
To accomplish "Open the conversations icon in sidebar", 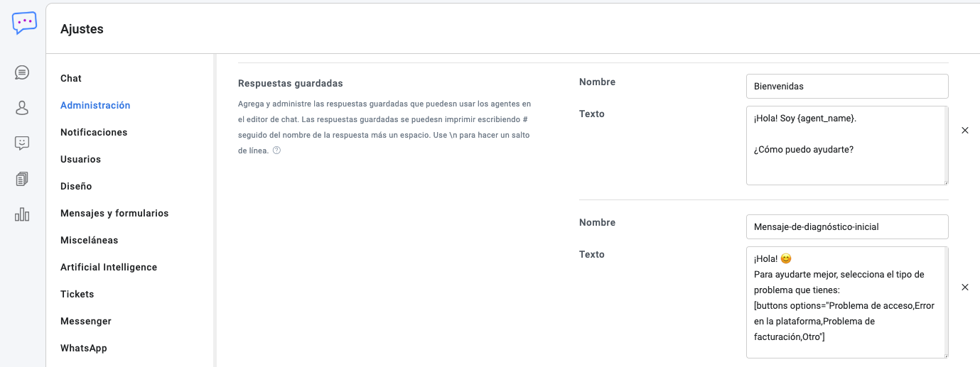I will [22, 72].
